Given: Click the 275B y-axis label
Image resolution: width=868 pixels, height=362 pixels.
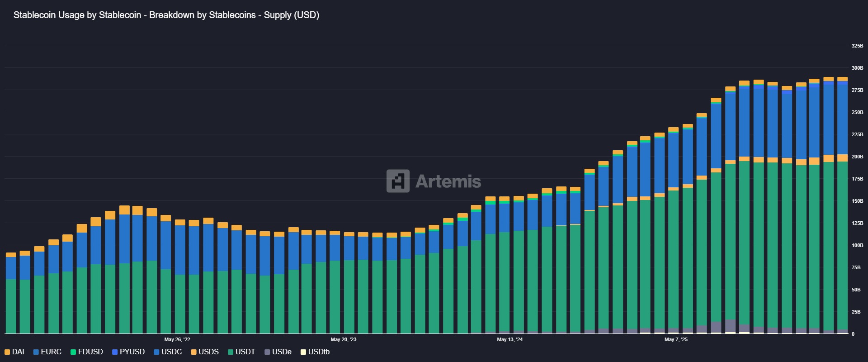Looking at the screenshot, I should click(857, 90).
